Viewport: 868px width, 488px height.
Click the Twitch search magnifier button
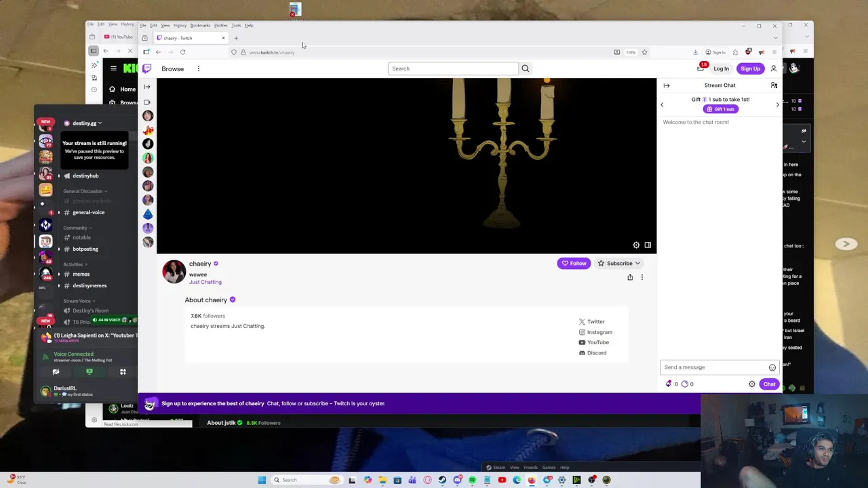tap(525, 68)
